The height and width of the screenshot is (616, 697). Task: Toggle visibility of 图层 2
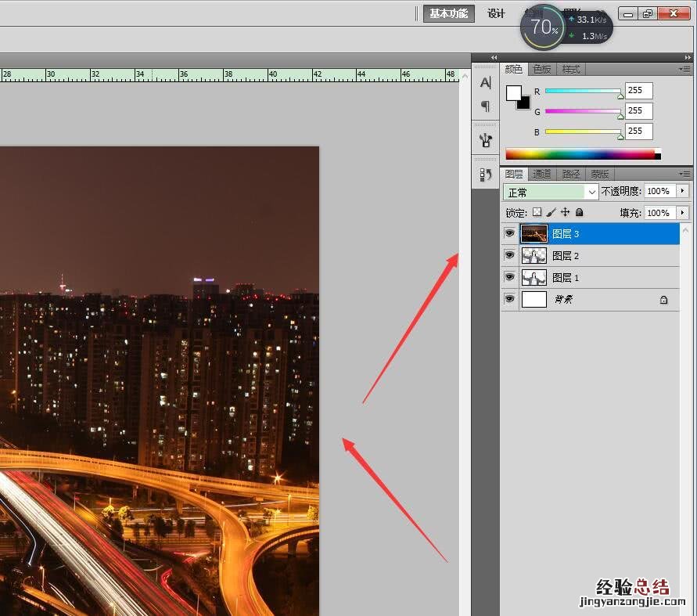tap(509, 255)
